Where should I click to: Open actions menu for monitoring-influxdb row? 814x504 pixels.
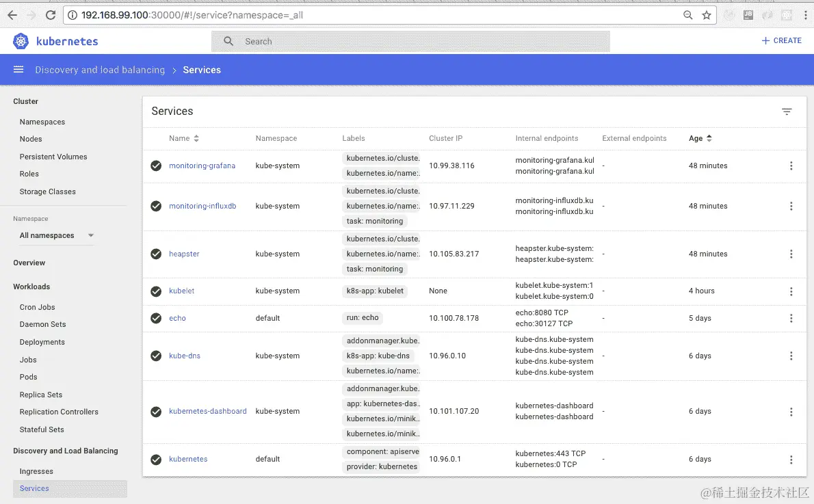point(791,206)
